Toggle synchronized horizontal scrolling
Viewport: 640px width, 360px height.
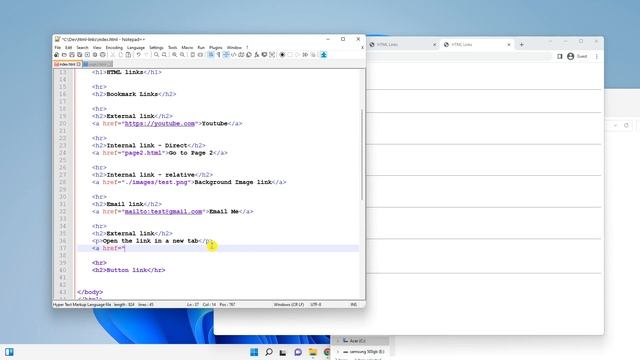point(200,55)
